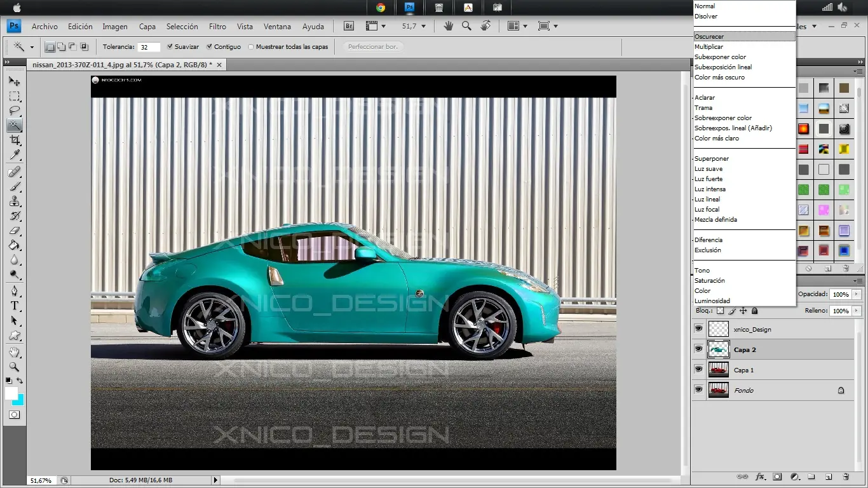868x488 pixels.
Task: Click the Rotate View tool in application bar
Action: coord(485,26)
